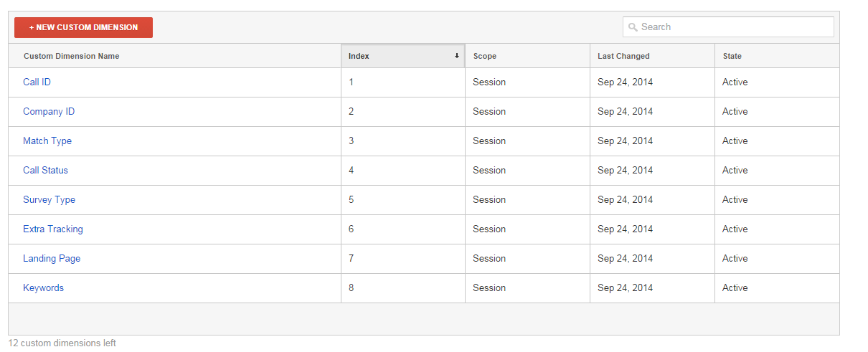This screenshot has width=868, height=352.
Task: Open the Call ID dimension
Action: pos(37,82)
